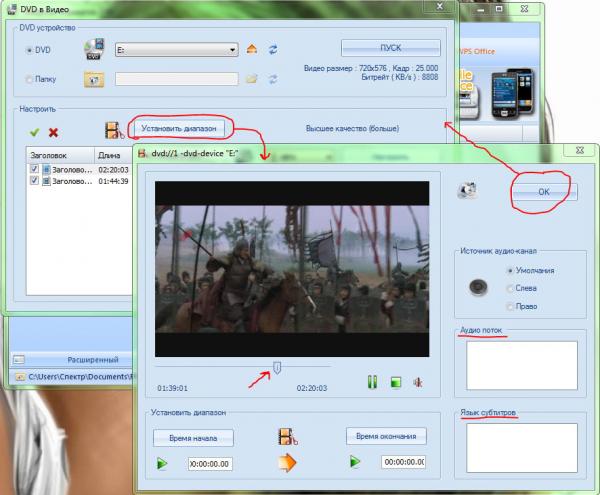Viewport: 600px width, 495px height.
Task: Click the red uncheck all icon
Action: point(53,133)
